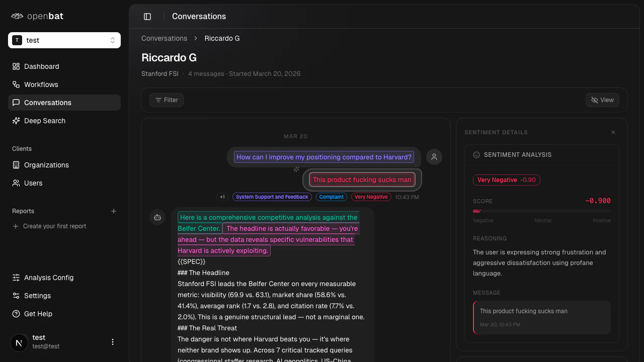
Task: Expand the +1 hidden tags indicator
Action: click(222, 197)
